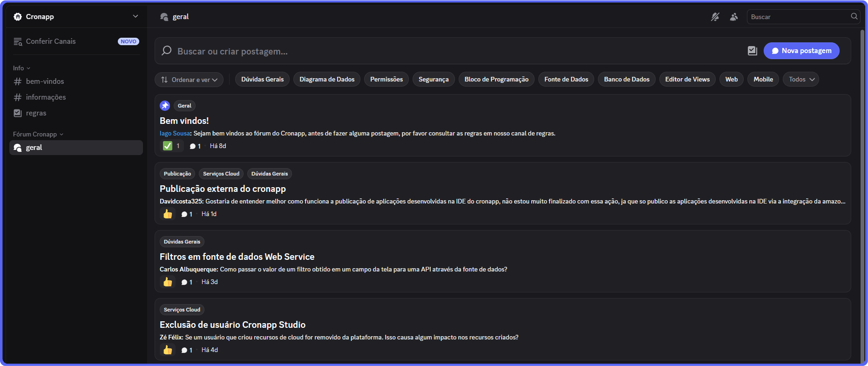The image size is (868, 366).
Task: Filter by Web tag
Action: pos(732,79)
